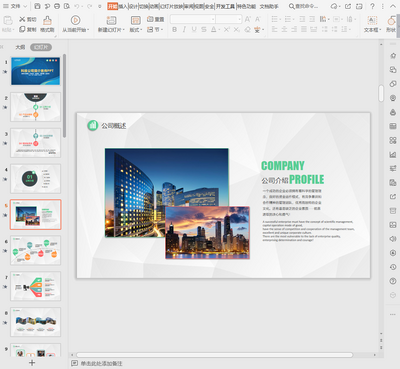Click the history clock icon in right sidebar
The height and width of the screenshot is (369, 400).
click(x=393, y=267)
